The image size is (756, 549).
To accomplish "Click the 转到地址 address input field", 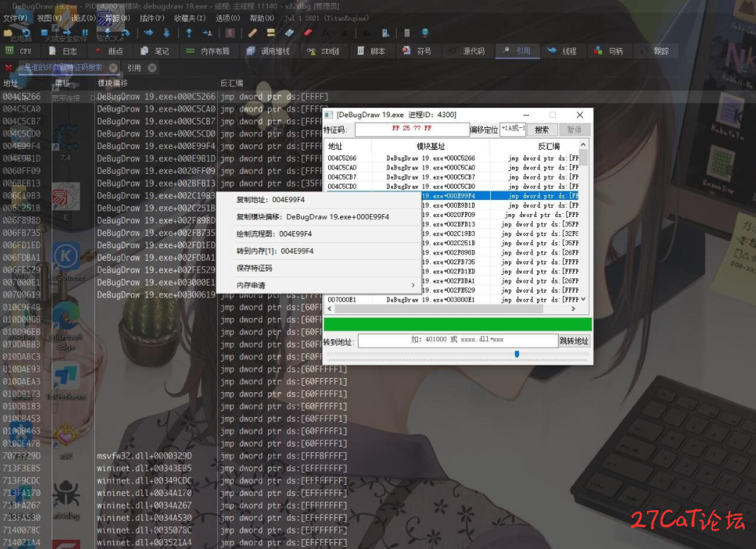I will (458, 340).
